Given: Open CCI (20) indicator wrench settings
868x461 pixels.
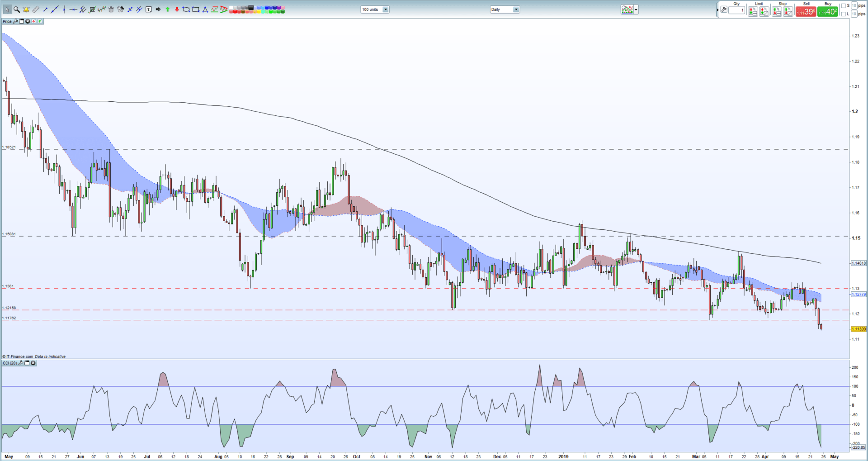Looking at the screenshot, I should point(21,363).
